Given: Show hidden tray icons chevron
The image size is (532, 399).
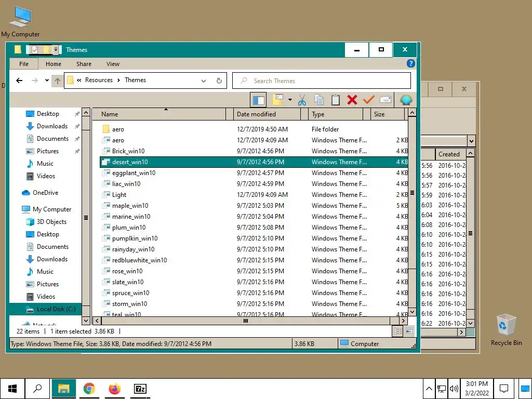Looking at the screenshot, I should pyautogui.click(x=429, y=389).
